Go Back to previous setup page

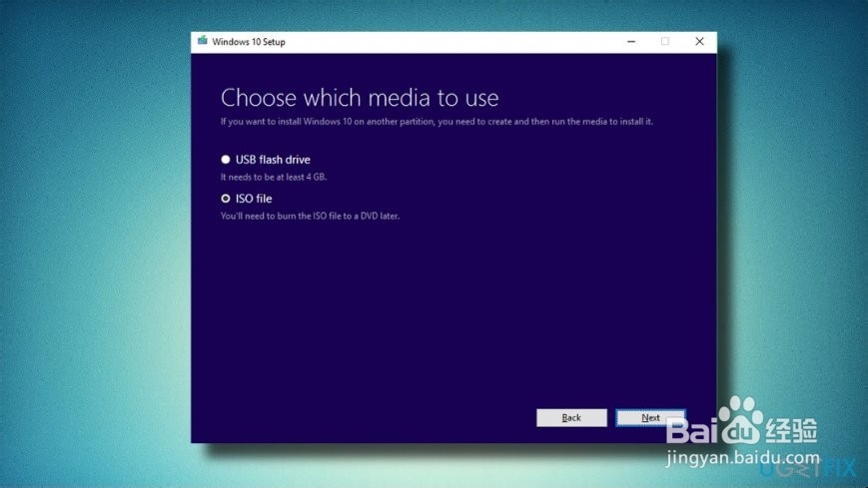point(571,418)
